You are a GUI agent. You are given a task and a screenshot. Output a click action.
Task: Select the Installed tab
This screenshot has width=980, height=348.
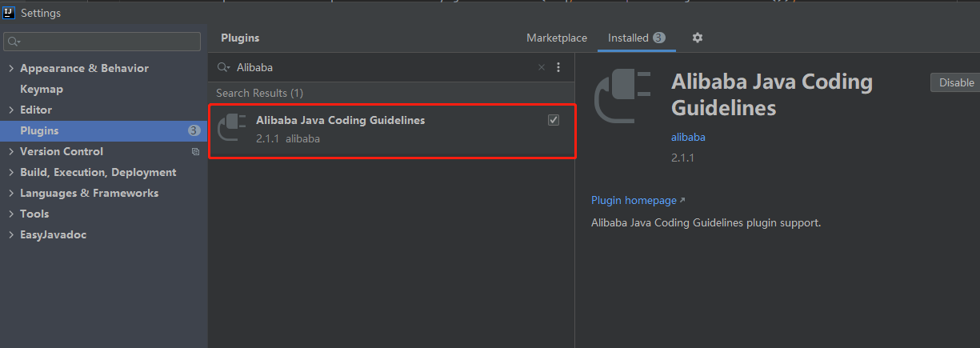coord(636,38)
